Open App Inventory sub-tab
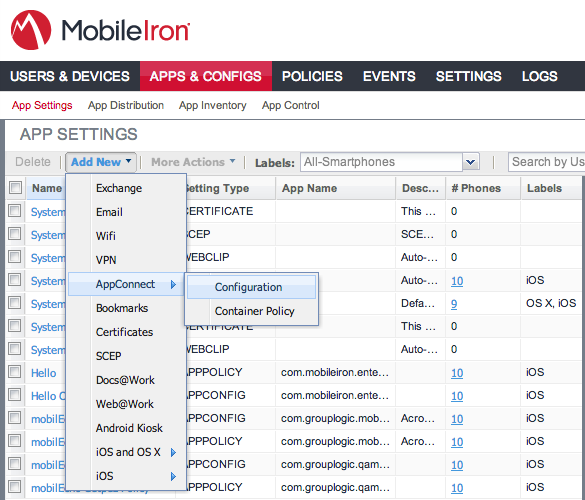This screenshot has height=500, width=585. [213, 105]
